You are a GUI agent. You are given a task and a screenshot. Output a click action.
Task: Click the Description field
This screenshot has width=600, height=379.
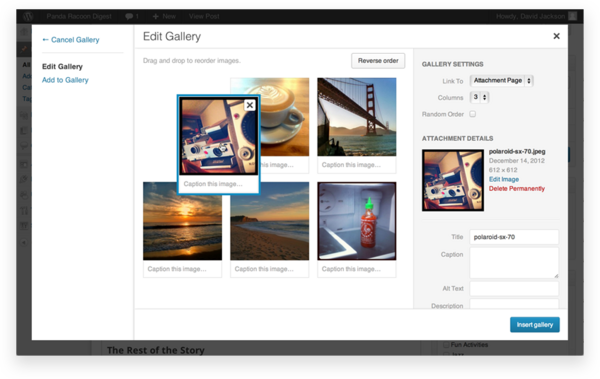tap(514, 304)
